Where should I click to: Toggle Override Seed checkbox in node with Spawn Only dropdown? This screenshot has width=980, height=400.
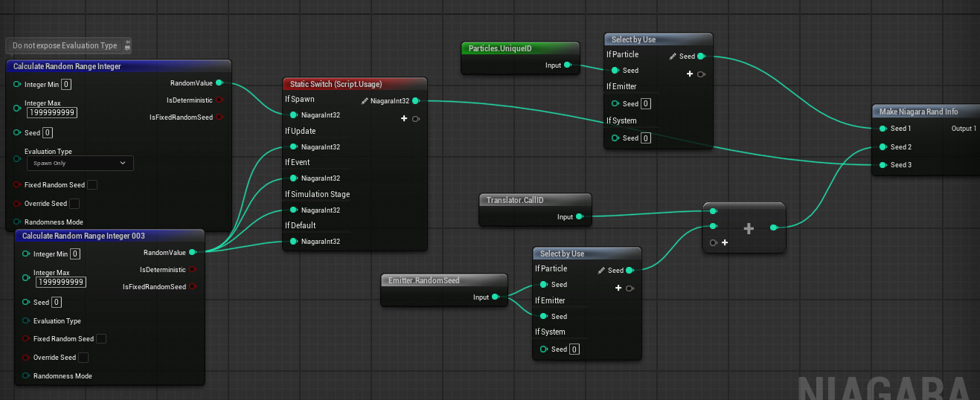[74, 204]
